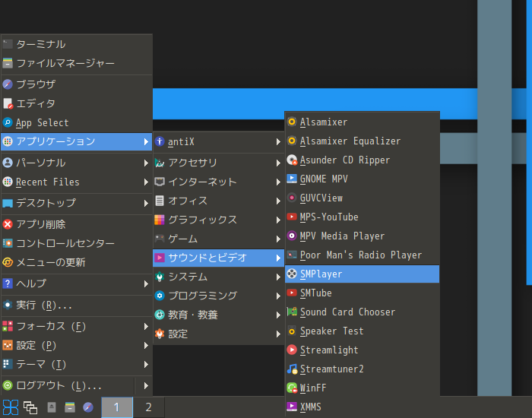The height and width of the screenshot is (418, 532).
Task: Click the refresh icon beside メニューの更新
Action: tap(8, 262)
